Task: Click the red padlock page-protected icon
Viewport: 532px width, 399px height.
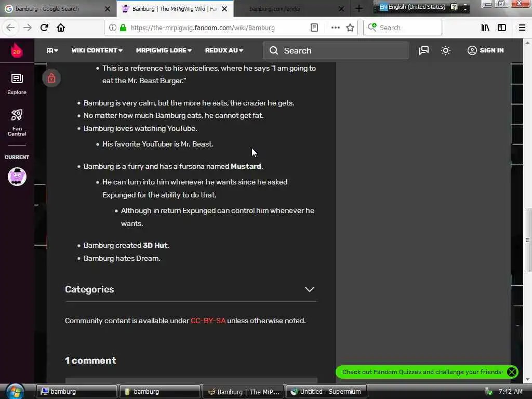Action: pyautogui.click(x=51, y=78)
